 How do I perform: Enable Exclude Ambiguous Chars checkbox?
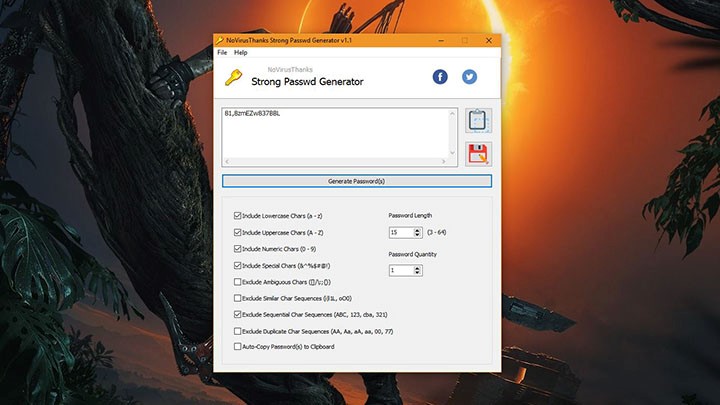click(x=237, y=281)
